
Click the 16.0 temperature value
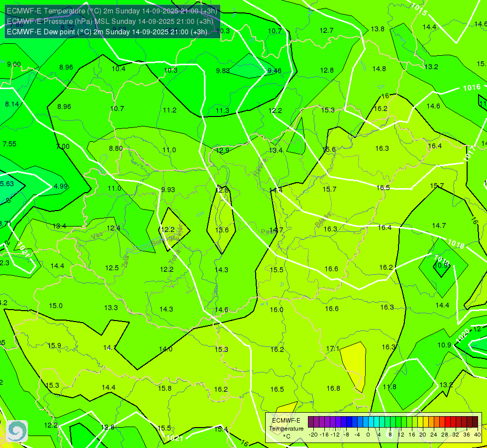click(x=277, y=310)
